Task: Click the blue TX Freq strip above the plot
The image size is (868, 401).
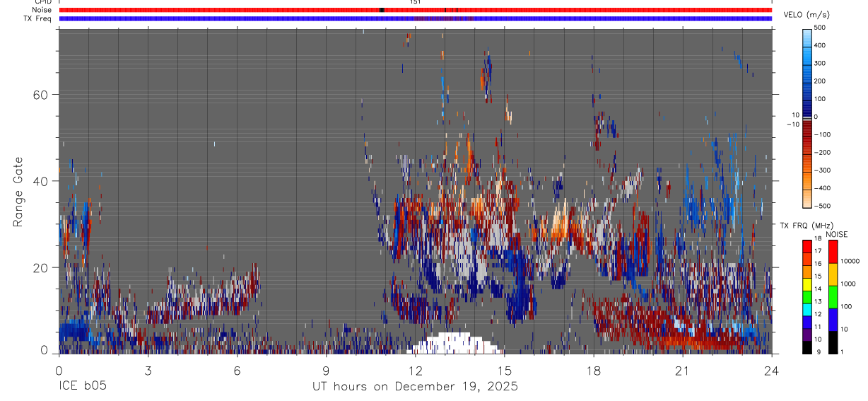Action: point(415,18)
